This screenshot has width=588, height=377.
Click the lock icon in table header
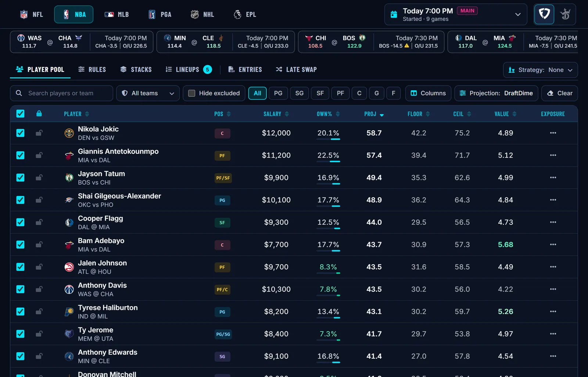pos(39,113)
